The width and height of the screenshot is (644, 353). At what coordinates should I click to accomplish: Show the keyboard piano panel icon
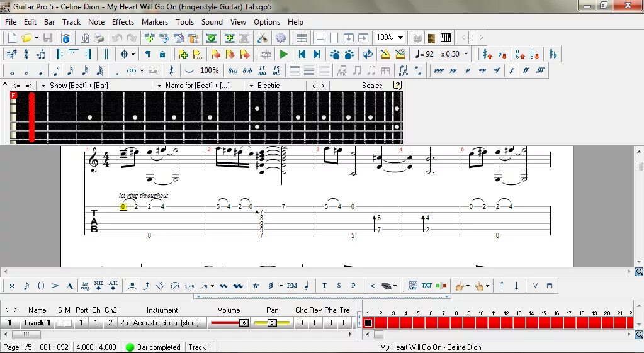click(x=446, y=38)
